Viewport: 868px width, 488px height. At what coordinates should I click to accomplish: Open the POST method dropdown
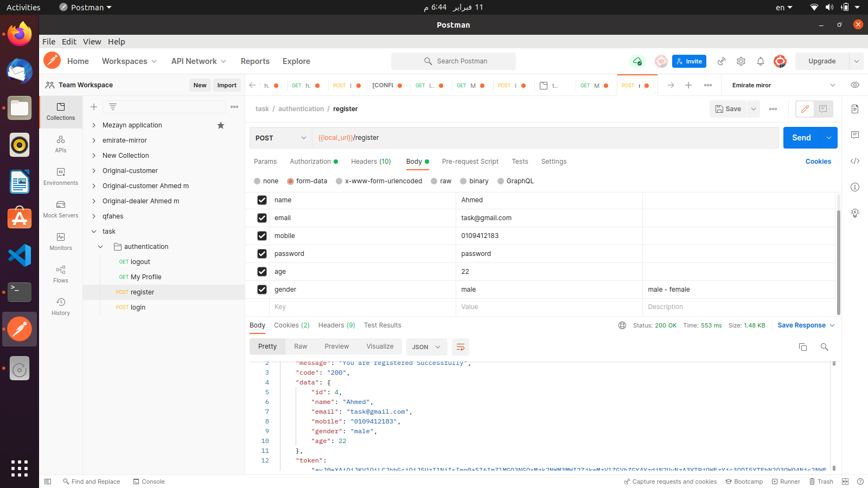pos(280,138)
